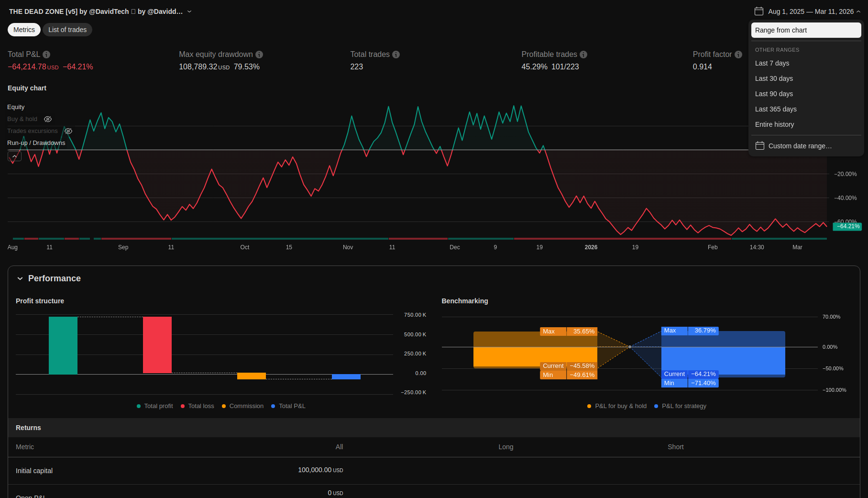Close the date range dropdown via its chevron
The image size is (868, 498).
858,11
